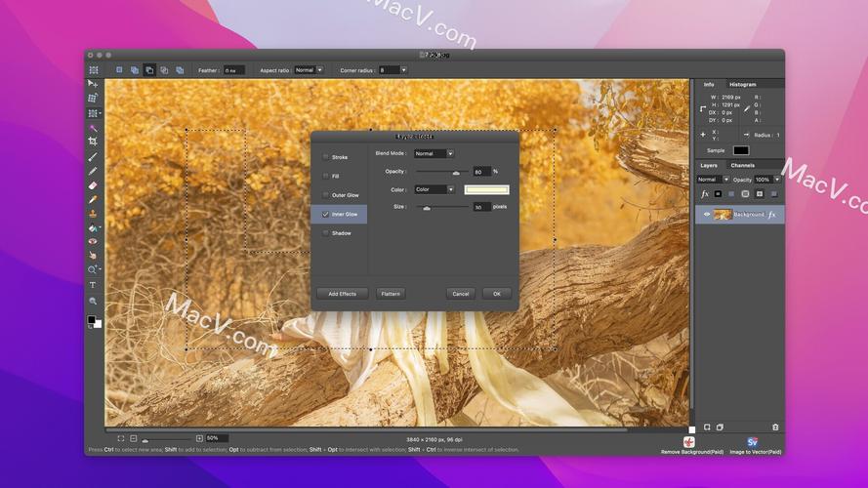Screen dimensions: 868x488
Task: Enable the Outer Glow effect checkbox
Action: [325, 195]
